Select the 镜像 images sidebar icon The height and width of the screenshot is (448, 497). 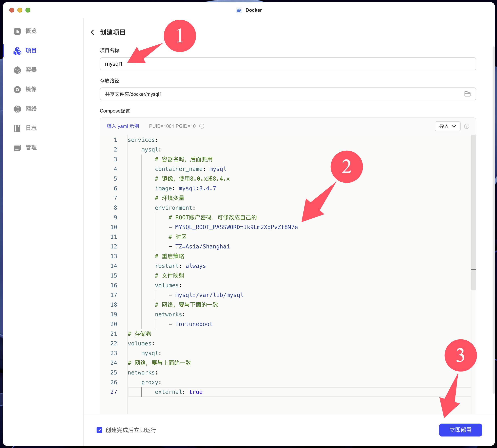point(17,90)
